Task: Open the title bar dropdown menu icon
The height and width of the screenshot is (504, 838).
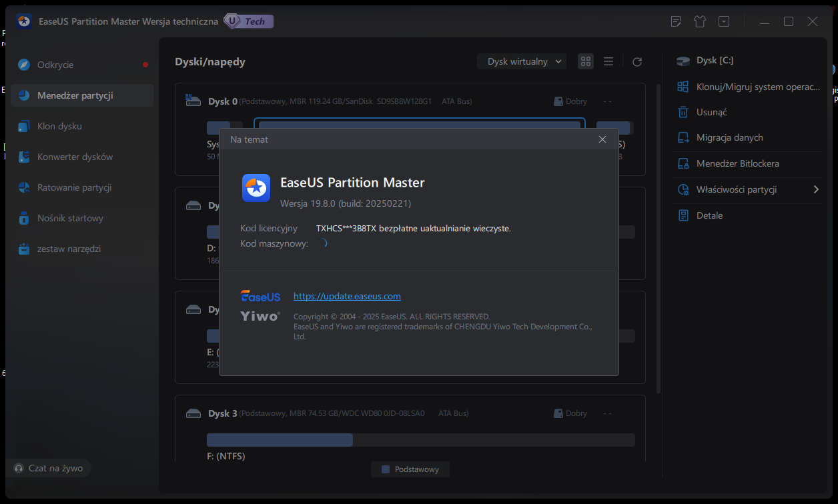Action: [724, 21]
